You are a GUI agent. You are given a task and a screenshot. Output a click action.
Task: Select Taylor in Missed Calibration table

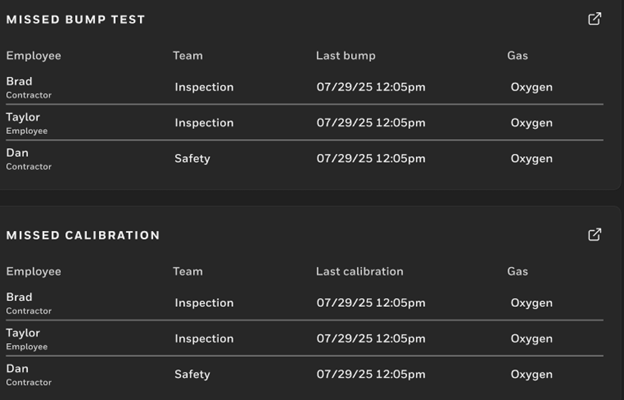(x=23, y=333)
